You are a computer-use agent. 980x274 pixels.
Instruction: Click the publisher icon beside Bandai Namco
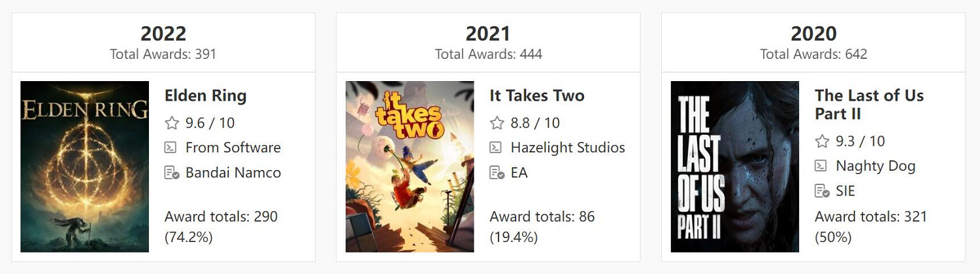172,173
